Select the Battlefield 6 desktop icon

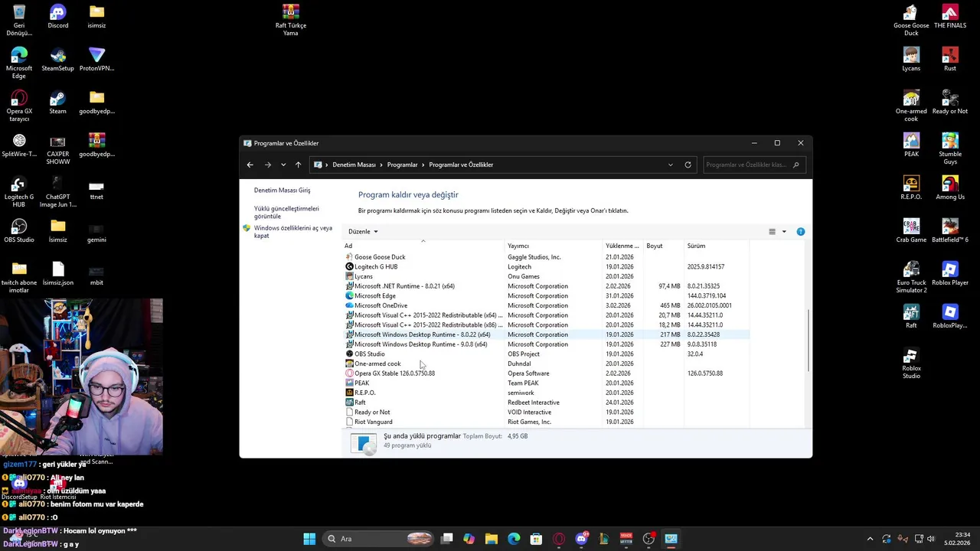click(950, 231)
